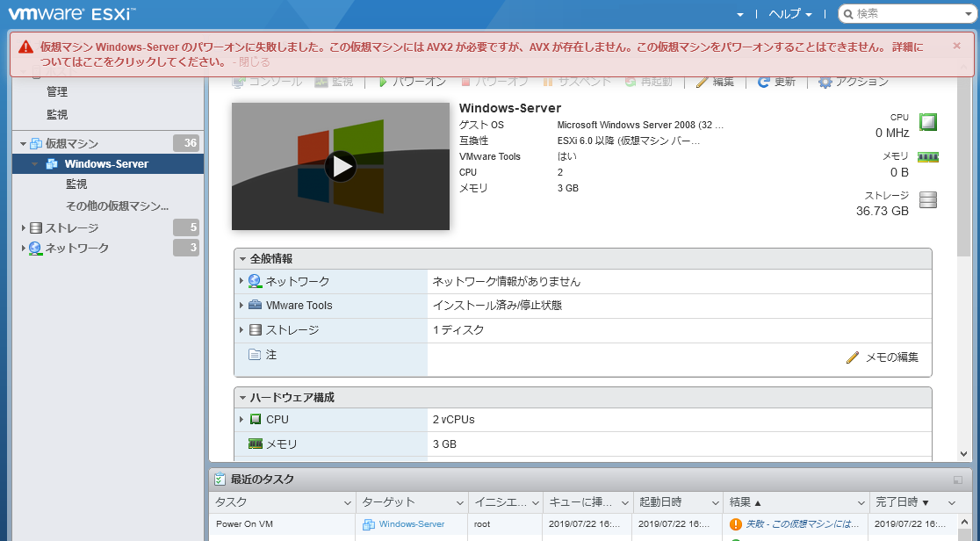
Task: Collapse the 全般情報 panel
Action: click(x=242, y=259)
